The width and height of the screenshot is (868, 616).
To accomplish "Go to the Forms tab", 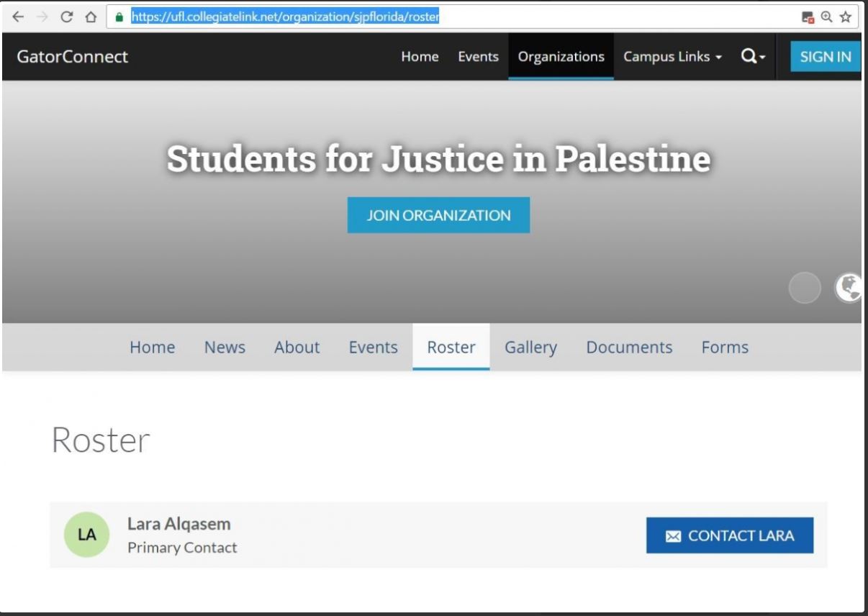I will click(725, 347).
